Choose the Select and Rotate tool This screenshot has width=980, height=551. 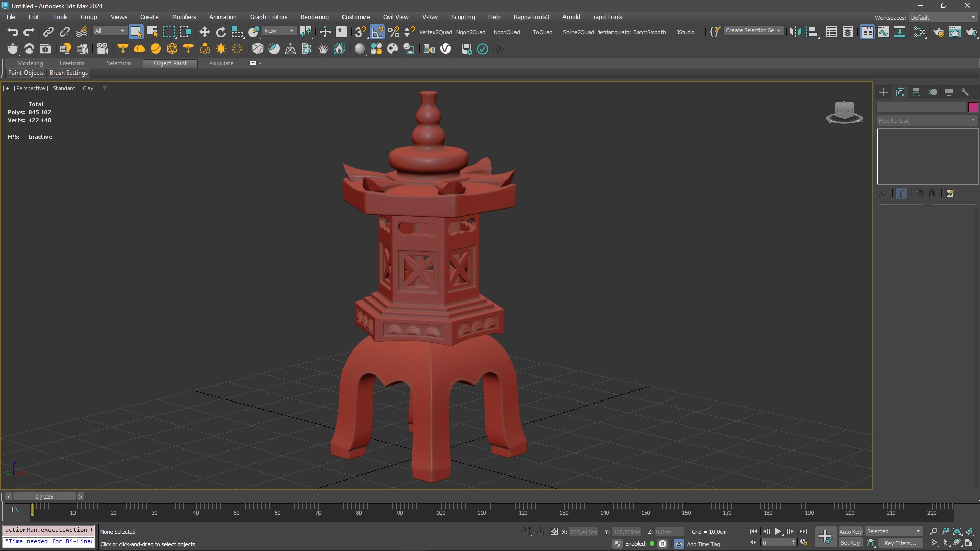pos(220,32)
